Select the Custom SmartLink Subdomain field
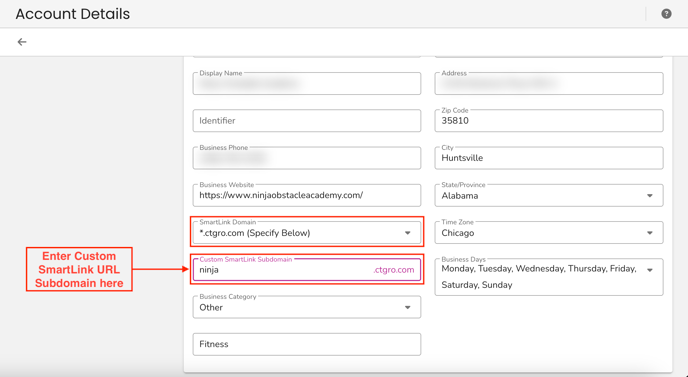Viewport: 688px width, 377px height. [x=307, y=270]
